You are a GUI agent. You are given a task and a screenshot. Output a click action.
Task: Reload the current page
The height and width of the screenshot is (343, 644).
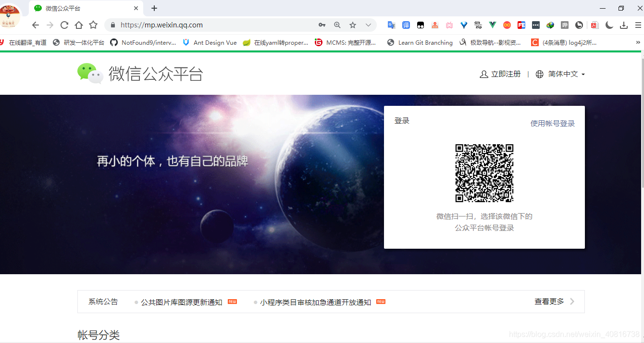(64, 25)
